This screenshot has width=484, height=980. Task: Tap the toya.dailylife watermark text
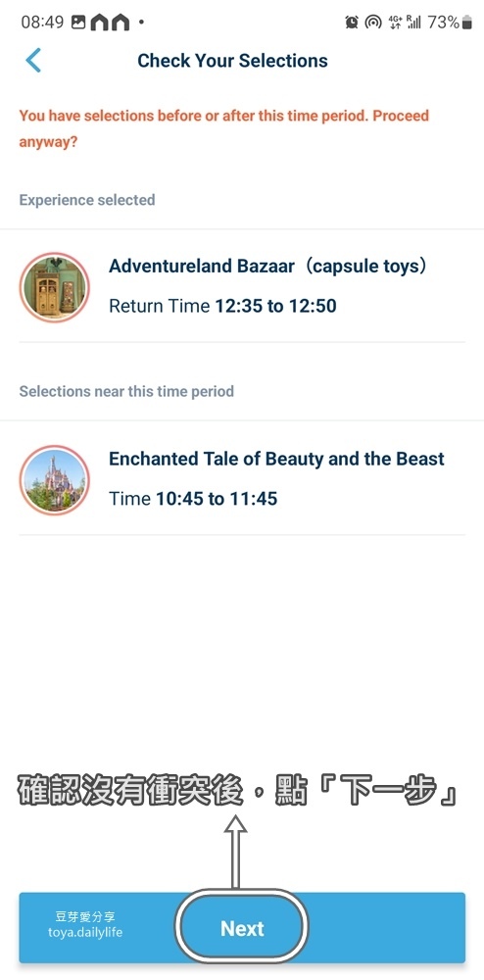(85, 932)
